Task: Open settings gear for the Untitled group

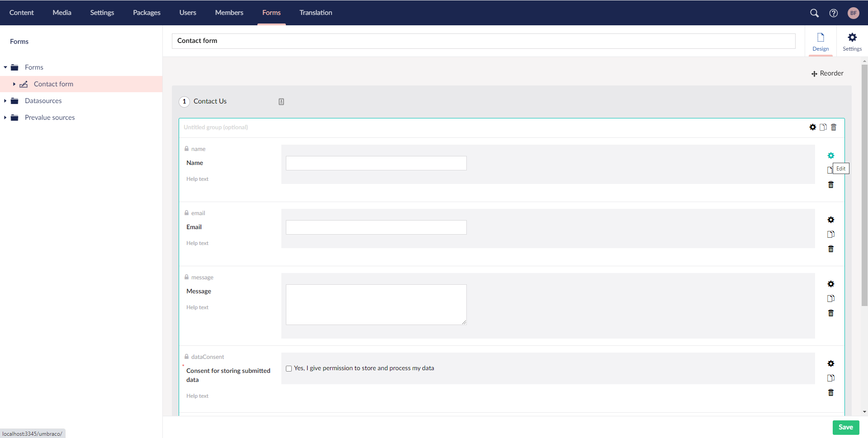Action: pyautogui.click(x=812, y=127)
